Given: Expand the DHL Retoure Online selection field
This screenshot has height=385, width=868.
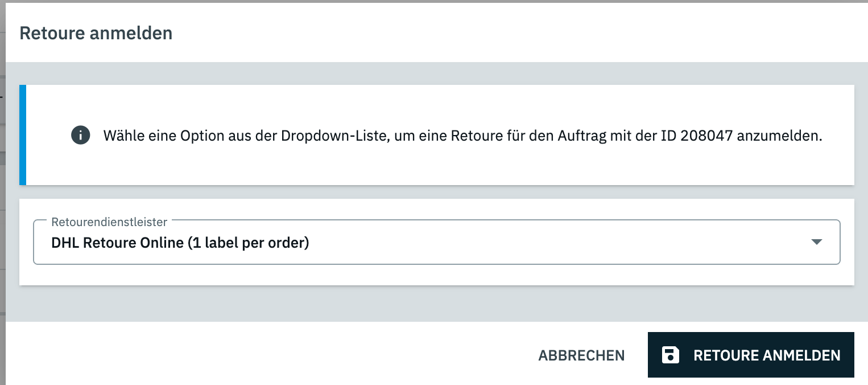Looking at the screenshot, I should 437,242.
